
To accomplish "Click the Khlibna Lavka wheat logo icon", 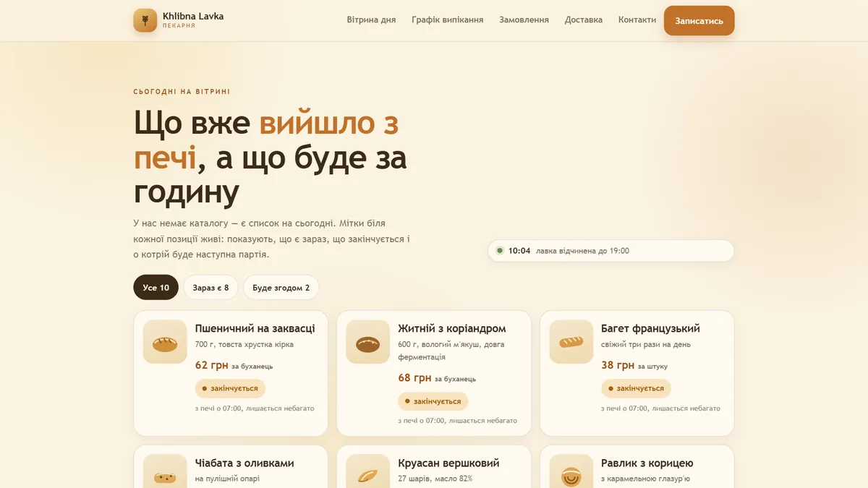I will coord(145,20).
